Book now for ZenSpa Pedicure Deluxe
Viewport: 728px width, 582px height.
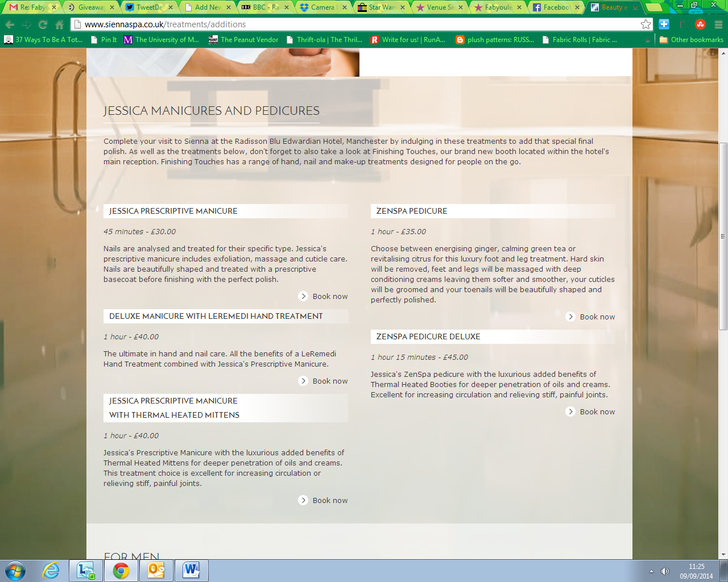590,411
